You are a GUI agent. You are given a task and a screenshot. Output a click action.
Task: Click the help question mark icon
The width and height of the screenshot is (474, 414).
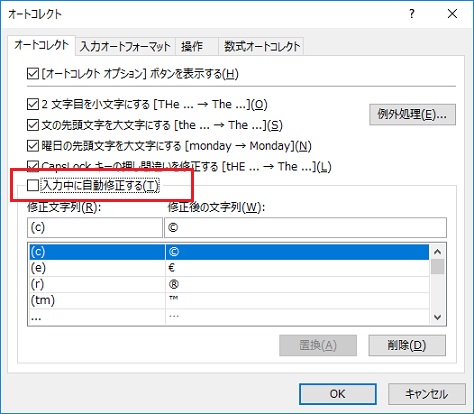(412, 14)
